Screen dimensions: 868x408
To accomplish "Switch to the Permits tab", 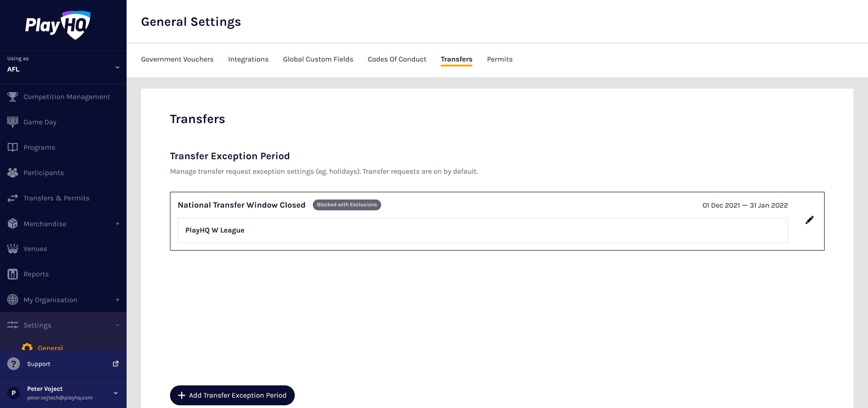I will [x=499, y=59].
